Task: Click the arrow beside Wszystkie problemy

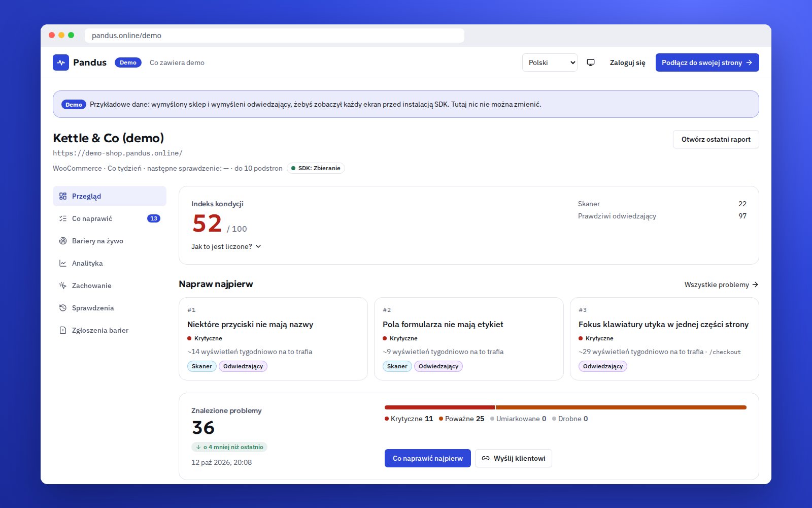Action: click(x=755, y=284)
